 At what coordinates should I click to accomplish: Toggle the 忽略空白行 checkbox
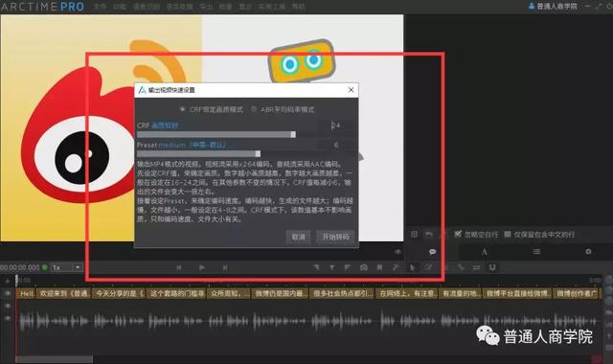458,234
